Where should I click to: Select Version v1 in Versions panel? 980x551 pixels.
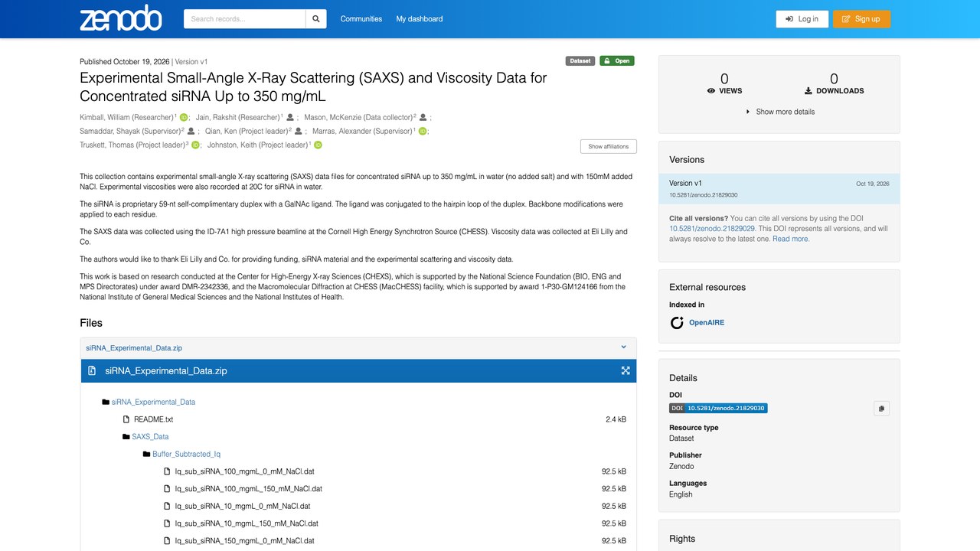[x=779, y=189]
